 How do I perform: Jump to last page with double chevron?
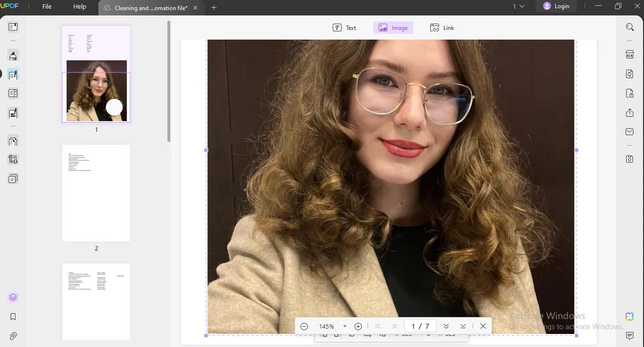point(463,326)
